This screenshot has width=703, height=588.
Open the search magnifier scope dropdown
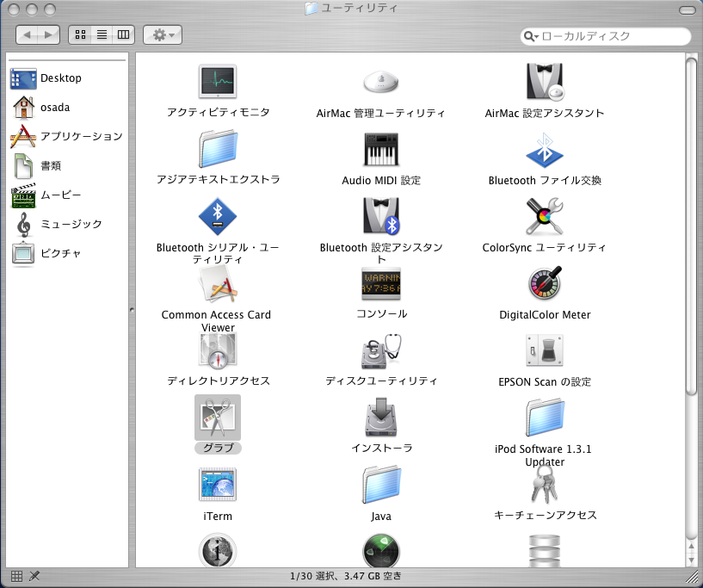pyautogui.click(x=531, y=36)
